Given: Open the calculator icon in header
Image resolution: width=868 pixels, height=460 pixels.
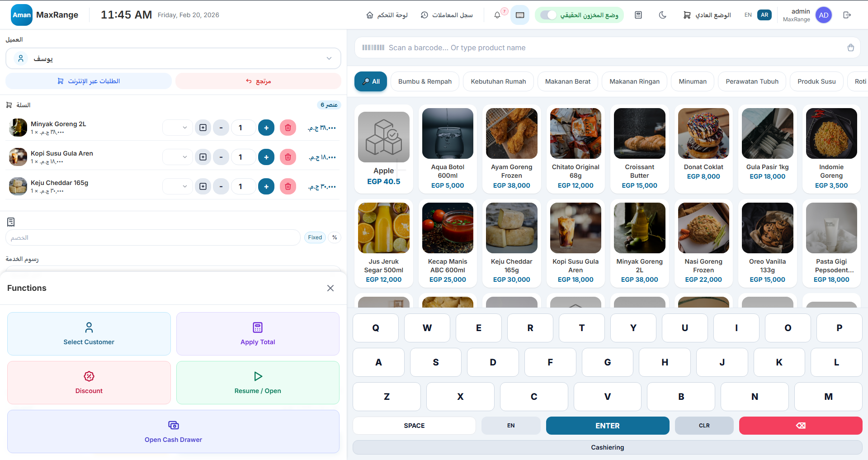Looking at the screenshot, I should coord(638,15).
